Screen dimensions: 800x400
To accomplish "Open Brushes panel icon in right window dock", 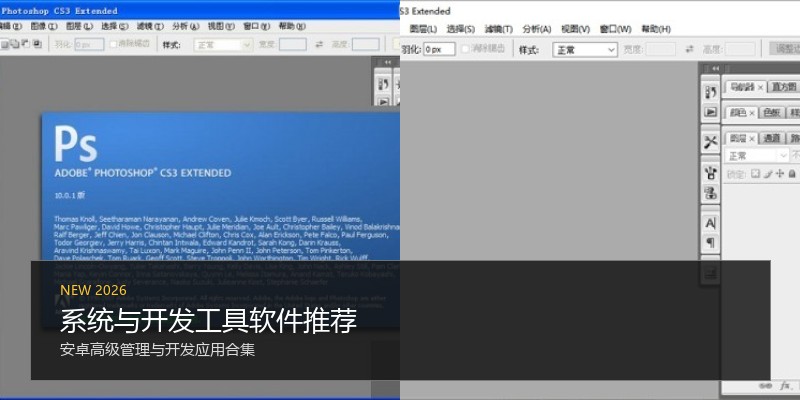I will tap(710, 172).
